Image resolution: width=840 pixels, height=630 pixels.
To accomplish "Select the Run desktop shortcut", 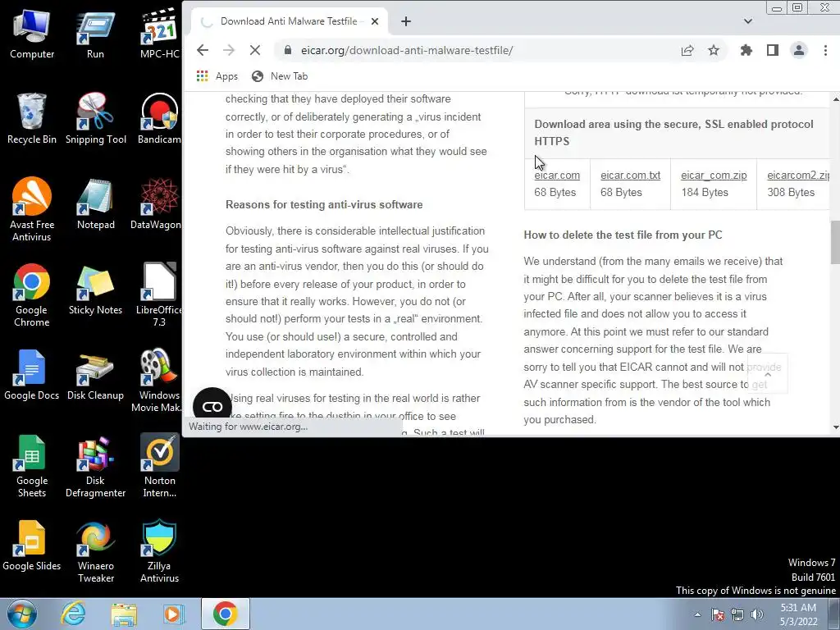I will tap(95, 34).
